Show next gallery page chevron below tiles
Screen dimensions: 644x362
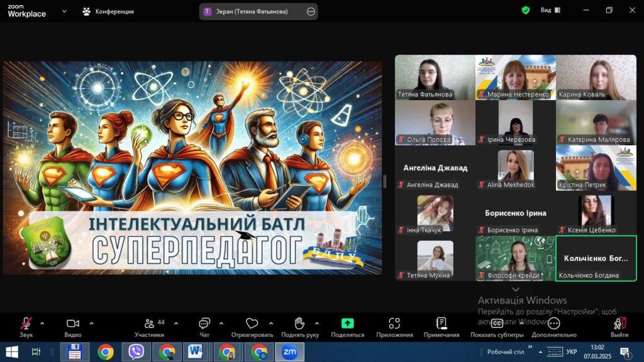click(516, 289)
